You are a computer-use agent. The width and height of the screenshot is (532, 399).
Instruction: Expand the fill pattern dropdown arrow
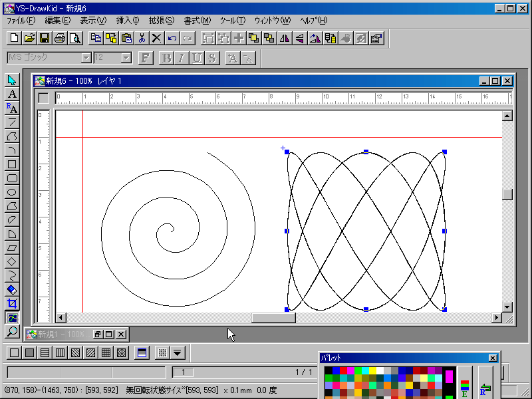(x=177, y=352)
